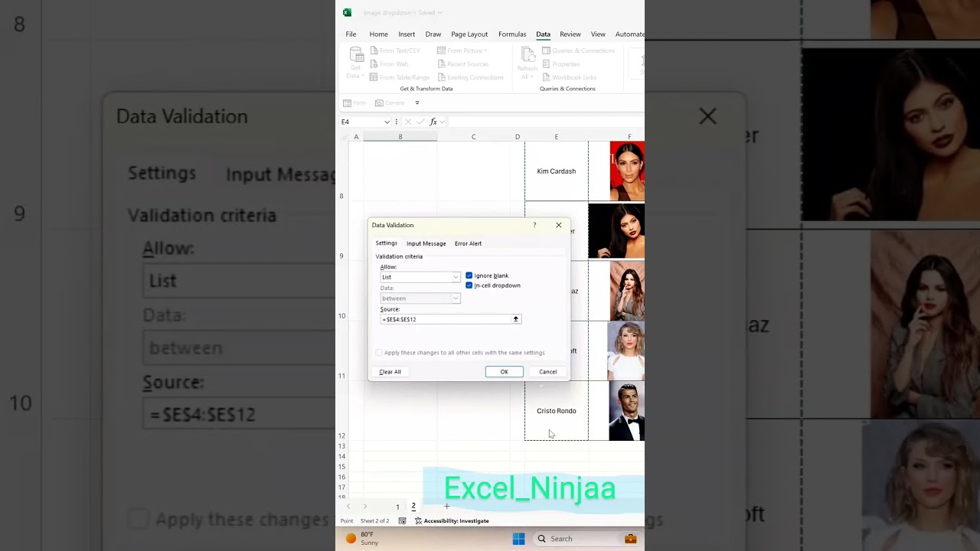This screenshot has width=980, height=551.
Task: Click the Taylor Swift photo thumbnail
Action: coord(626,350)
